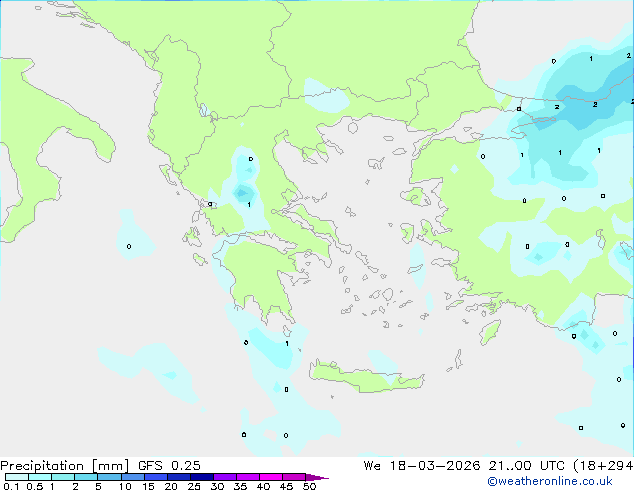Image resolution: width=634 pixels, height=490 pixels.
Task: Click the 1–2 mm legend color swatch
Action: (x=63, y=477)
